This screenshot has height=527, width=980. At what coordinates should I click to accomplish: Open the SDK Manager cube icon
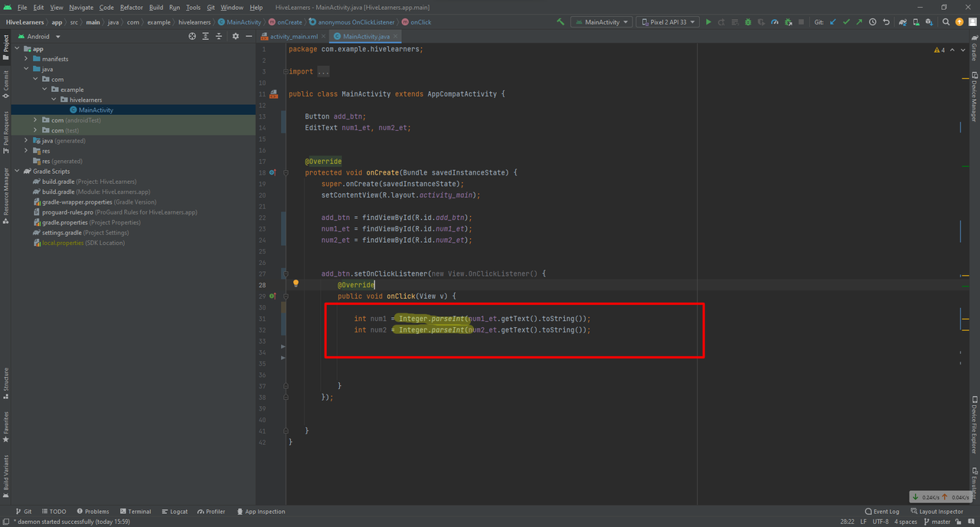pos(929,22)
